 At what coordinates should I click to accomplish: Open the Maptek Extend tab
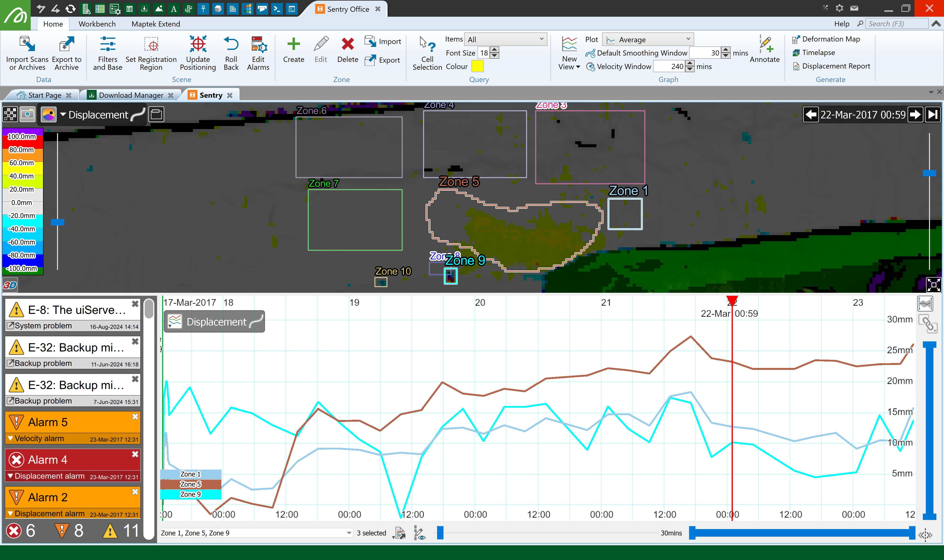(156, 24)
